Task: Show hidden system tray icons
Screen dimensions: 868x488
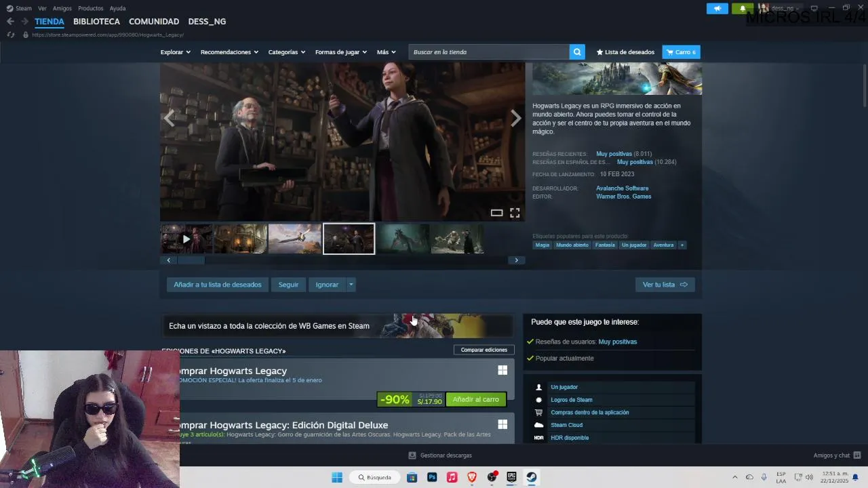Action: point(734,477)
